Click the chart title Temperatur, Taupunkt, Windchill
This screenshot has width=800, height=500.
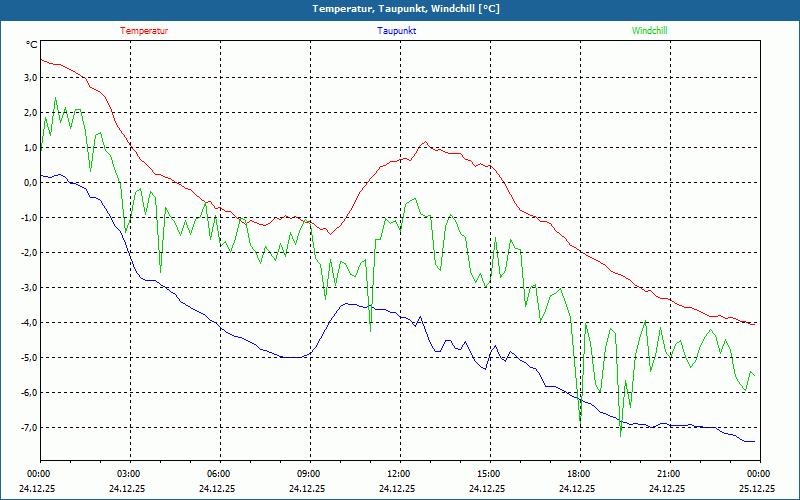coord(406,9)
